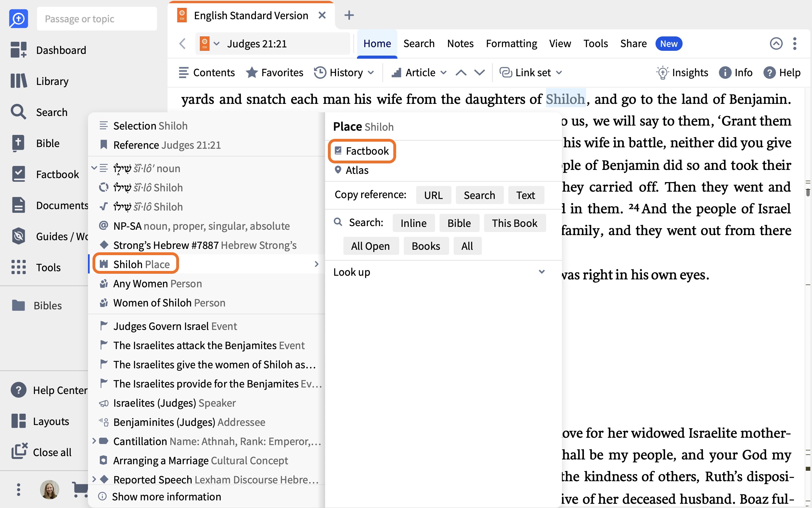The width and height of the screenshot is (812, 508).
Task: Open the panel menu kebab
Action: (x=795, y=43)
